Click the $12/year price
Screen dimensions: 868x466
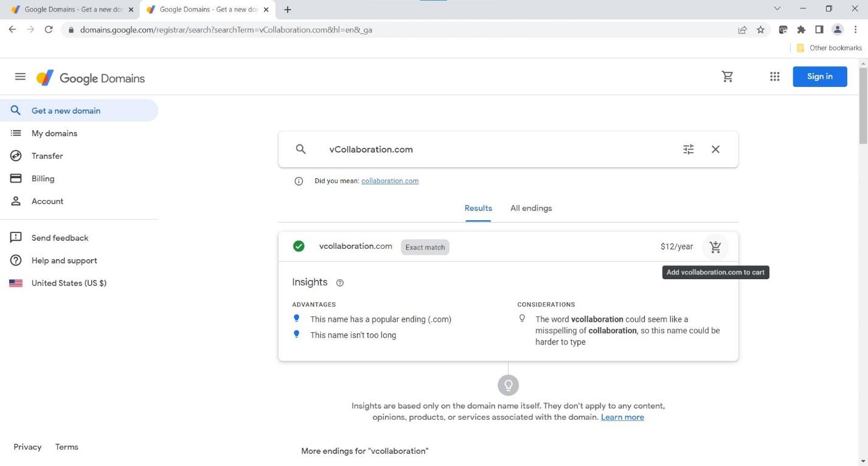tap(676, 246)
